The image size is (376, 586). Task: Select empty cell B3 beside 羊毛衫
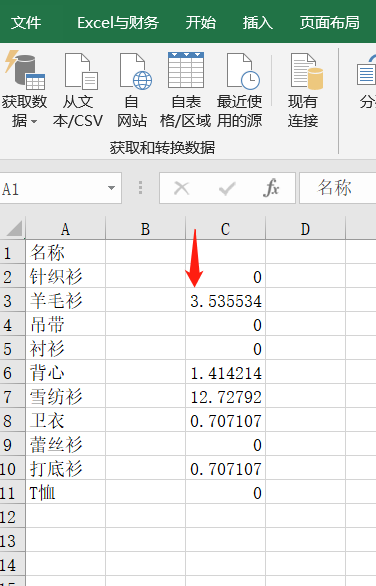[x=145, y=300]
